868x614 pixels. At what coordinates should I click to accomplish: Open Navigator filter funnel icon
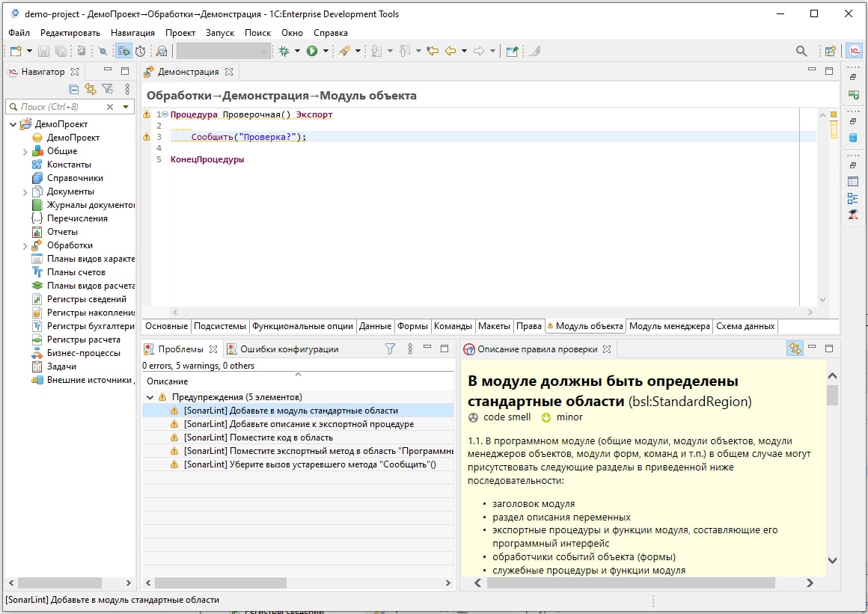point(108,89)
